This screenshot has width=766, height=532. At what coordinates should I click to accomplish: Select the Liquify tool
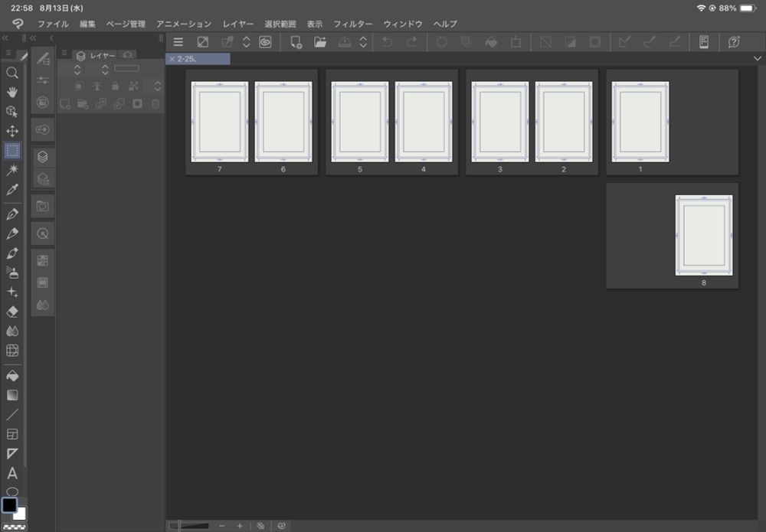12,351
